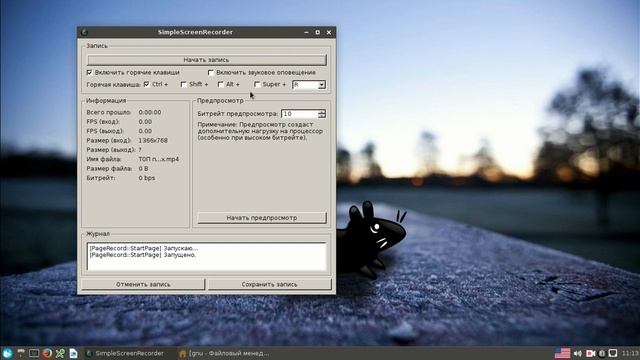Click the 'Горячая клавиша:' label
The image size is (640, 360).
point(113,84)
